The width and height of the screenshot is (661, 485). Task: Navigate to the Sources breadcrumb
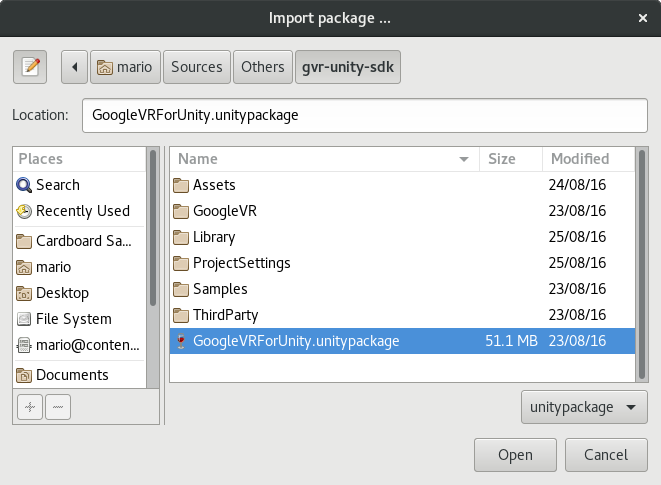196,67
